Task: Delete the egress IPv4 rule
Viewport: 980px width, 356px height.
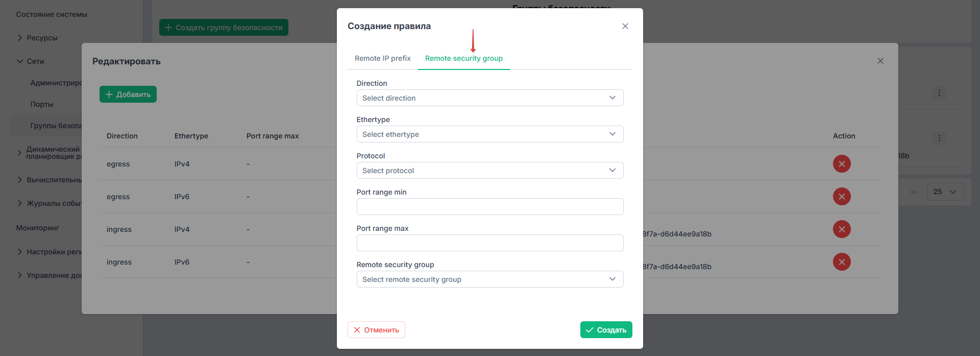Action: [x=842, y=164]
